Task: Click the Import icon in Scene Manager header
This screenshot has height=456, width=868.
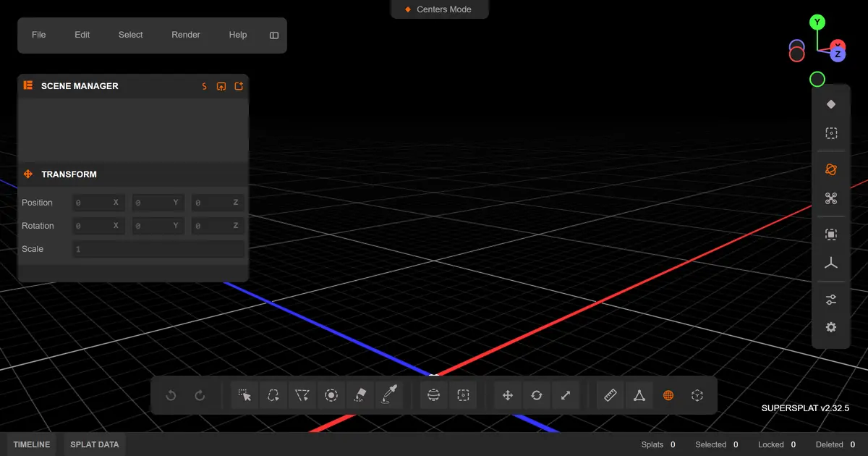Action: tap(221, 86)
